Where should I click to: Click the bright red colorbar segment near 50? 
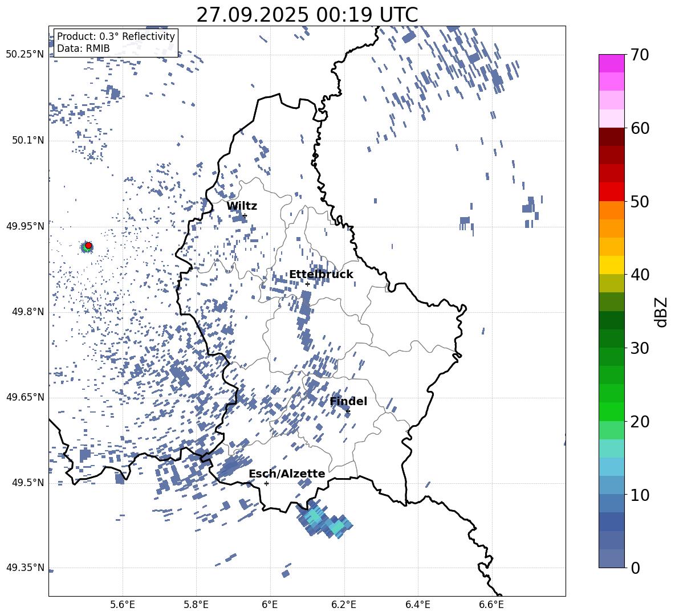pos(611,192)
